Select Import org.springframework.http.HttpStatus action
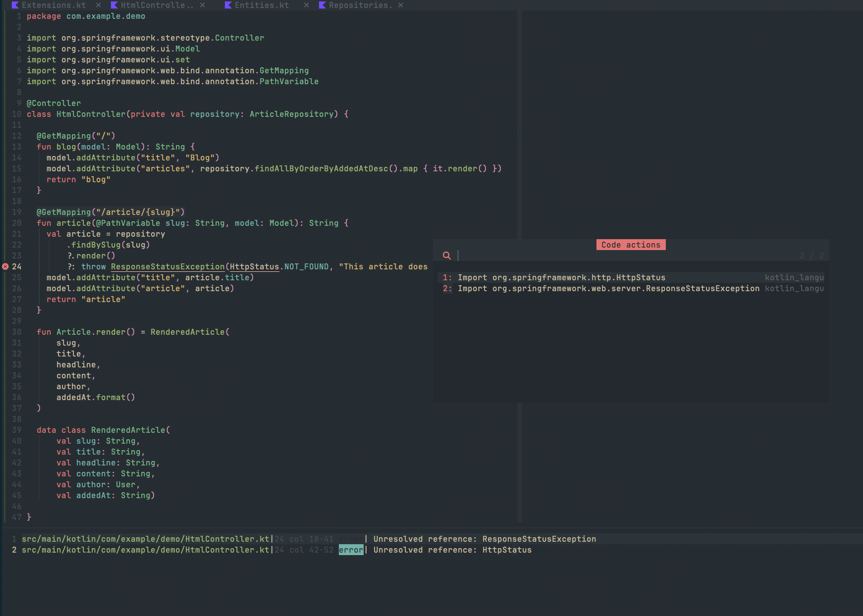 (x=631, y=278)
